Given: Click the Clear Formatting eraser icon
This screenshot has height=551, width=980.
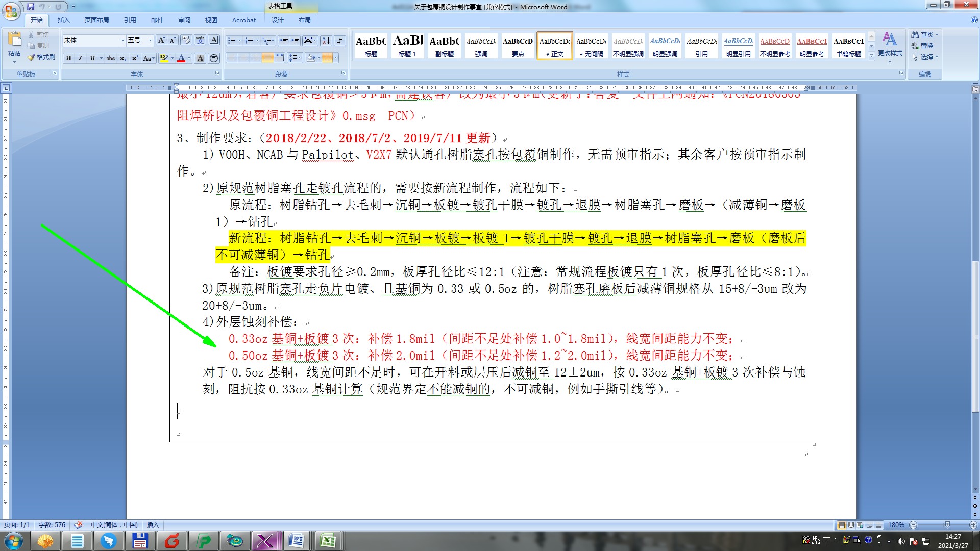Looking at the screenshot, I should tap(186, 40).
